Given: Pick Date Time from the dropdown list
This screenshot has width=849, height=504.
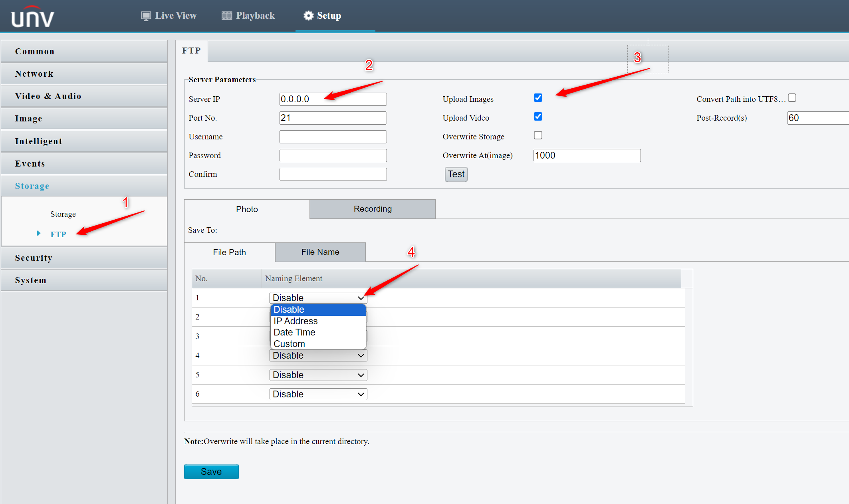Looking at the screenshot, I should [x=318, y=332].
